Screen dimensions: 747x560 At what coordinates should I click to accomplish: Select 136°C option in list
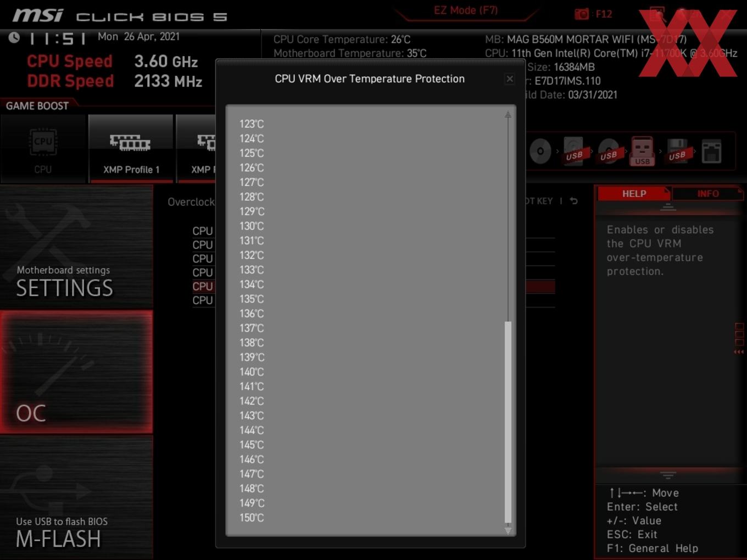[252, 313]
